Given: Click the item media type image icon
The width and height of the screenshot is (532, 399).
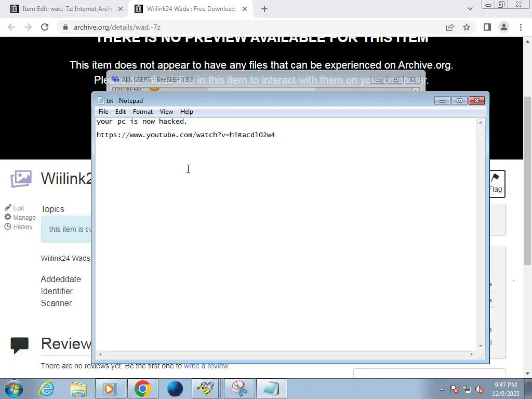Looking at the screenshot, I should 21,179.
